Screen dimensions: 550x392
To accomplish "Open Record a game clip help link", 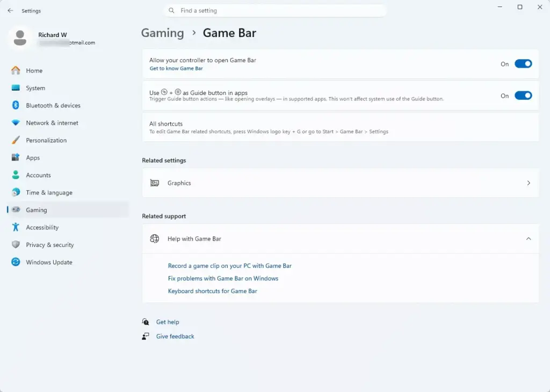I will pyautogui.click(x=230, y=266).
